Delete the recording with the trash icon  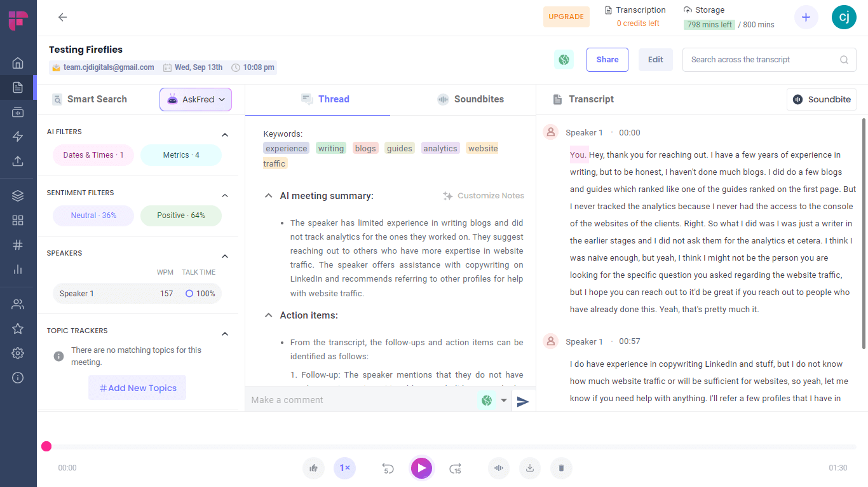coord(561,469)
